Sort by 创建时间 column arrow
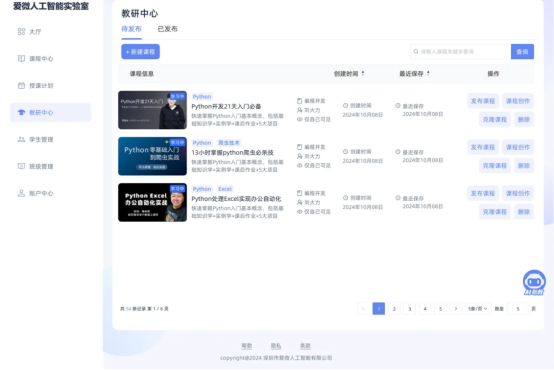 363,74
